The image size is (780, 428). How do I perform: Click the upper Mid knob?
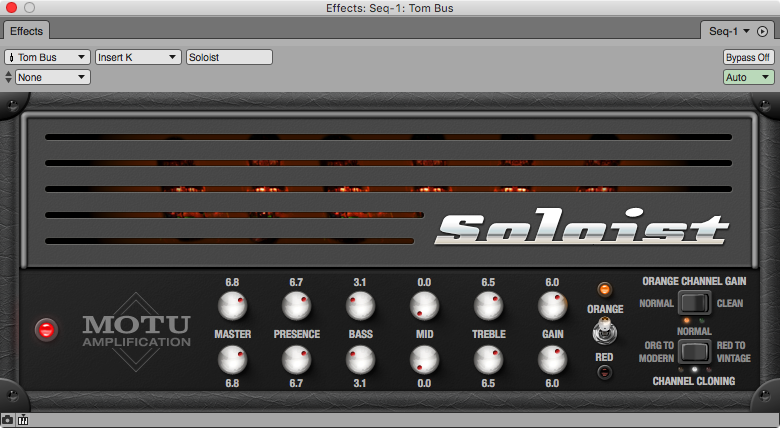coord(424,305)
